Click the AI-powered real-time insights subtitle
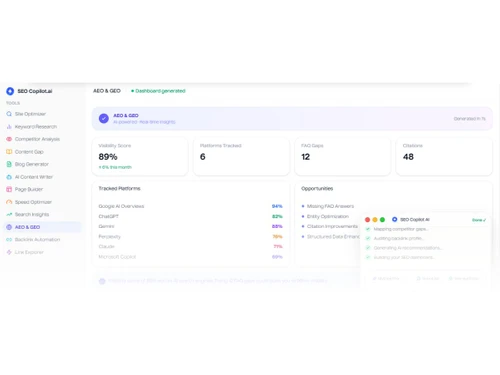Screen dimensions: 500x375 point(144,122)
